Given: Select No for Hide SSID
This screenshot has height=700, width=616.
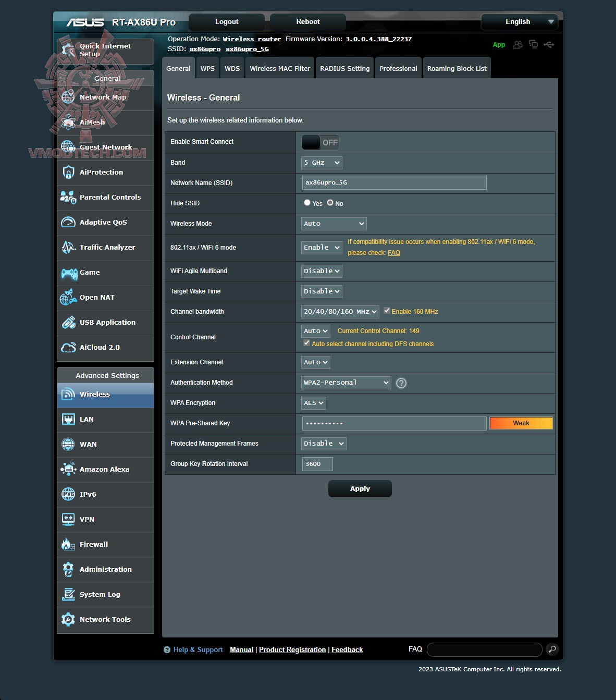Looking at the screenshot, I should tap(330, 203).
